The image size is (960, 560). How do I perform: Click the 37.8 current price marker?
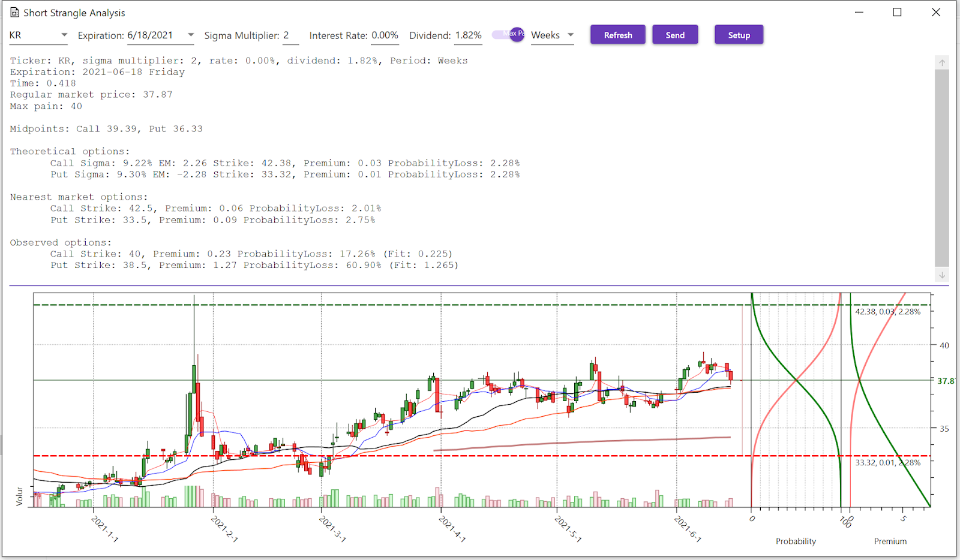click(x=946, y=381)
